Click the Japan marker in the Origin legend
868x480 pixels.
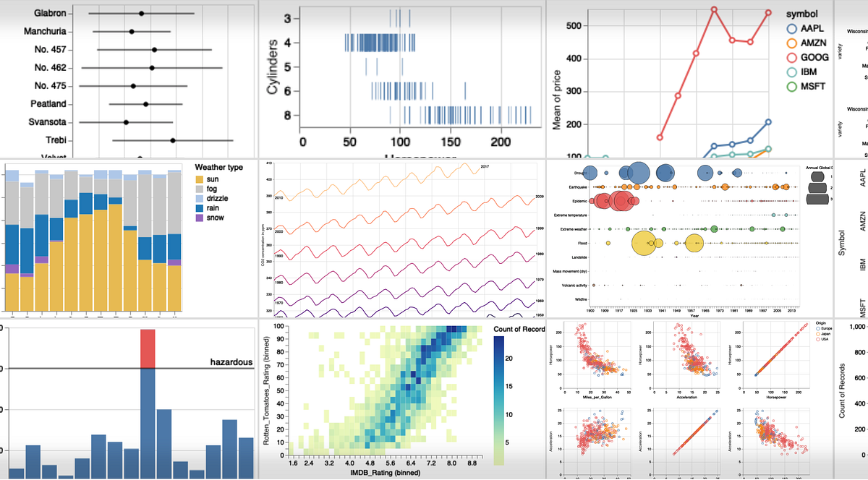click(819, 334)
